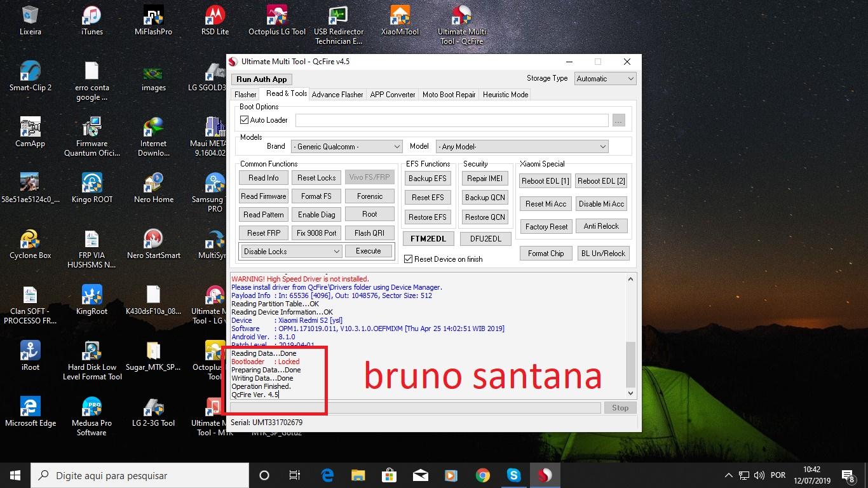Open the Storage Type dropdown
This screenshot has width=868, height=488.
(605, 79)
